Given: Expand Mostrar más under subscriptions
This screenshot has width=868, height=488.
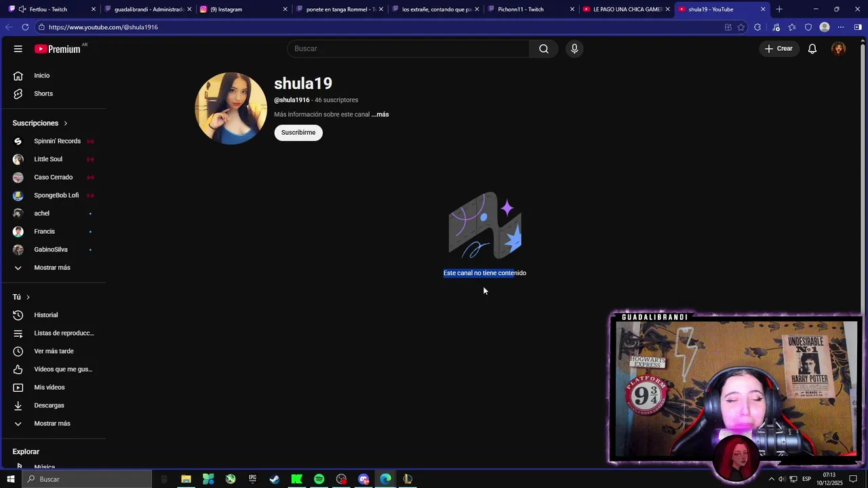Looking at the screenshot, I should pyautogui.click(x=53, y=268).
